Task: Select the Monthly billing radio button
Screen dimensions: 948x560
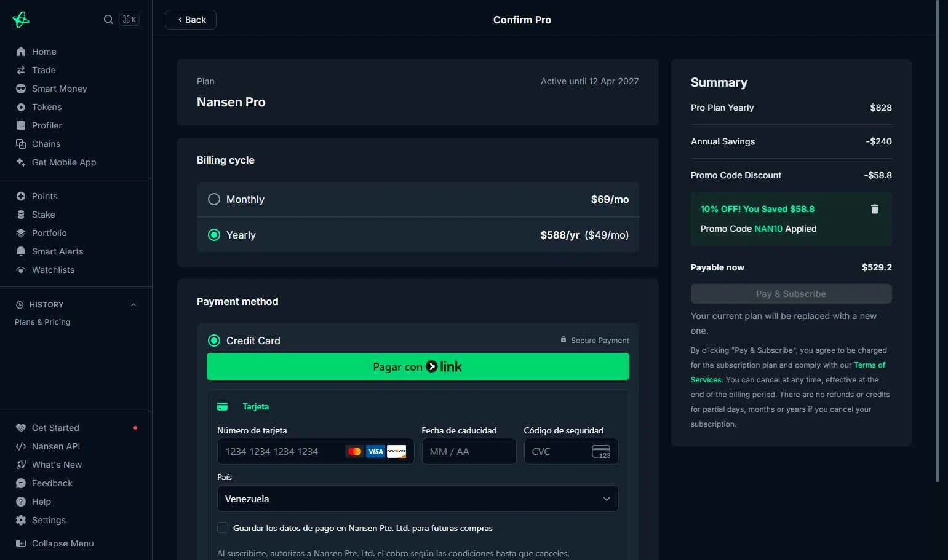Action: coord(214,199)
